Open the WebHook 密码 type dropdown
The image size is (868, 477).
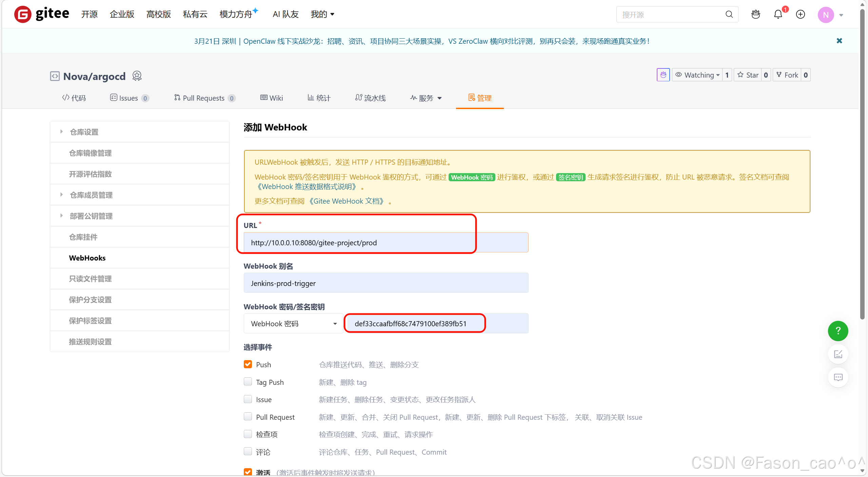[x=293, y=324]
